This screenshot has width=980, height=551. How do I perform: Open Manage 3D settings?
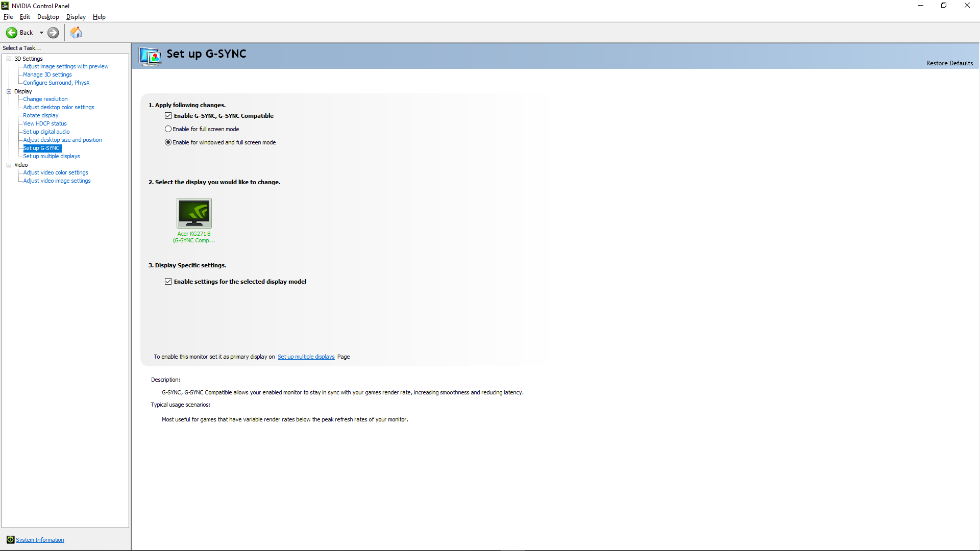(47, 74)
